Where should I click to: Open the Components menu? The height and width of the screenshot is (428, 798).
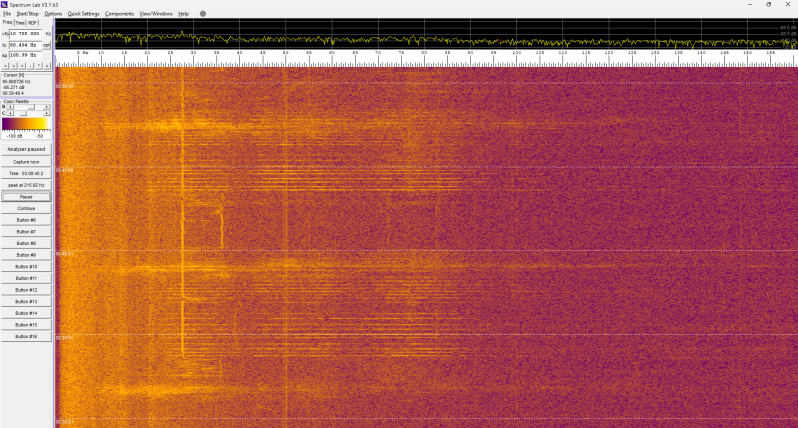pyautogui.click(x=120, y=14)
